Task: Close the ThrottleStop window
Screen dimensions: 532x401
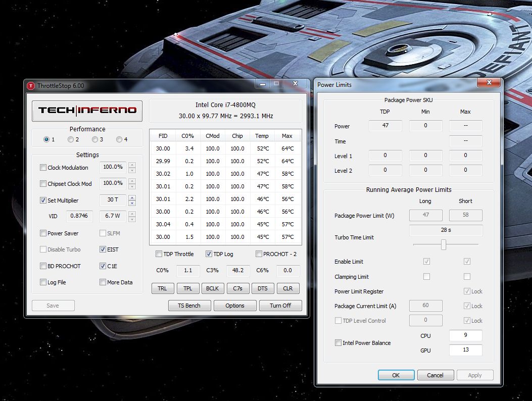Action: click(x=295, y=83)
